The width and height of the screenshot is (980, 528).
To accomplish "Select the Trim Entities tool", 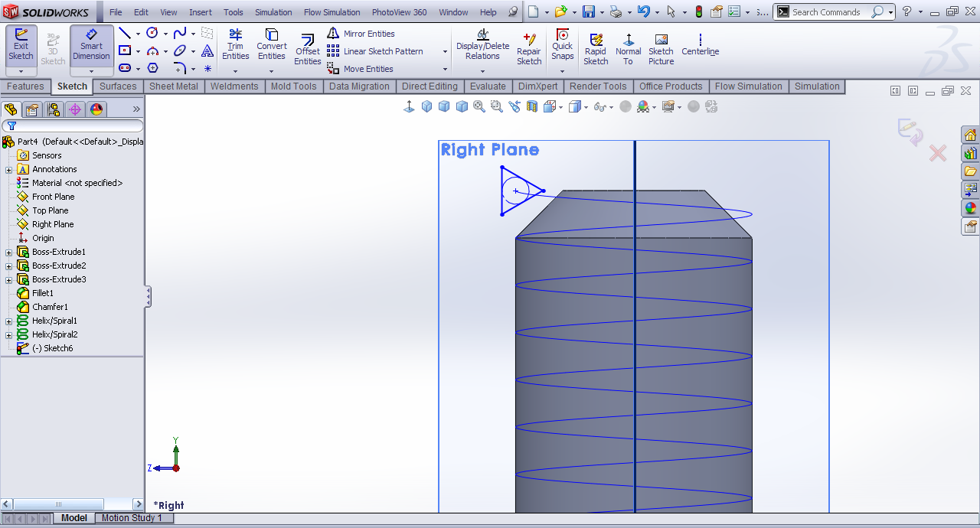I will pyautogui.click(x=235, y=44).
